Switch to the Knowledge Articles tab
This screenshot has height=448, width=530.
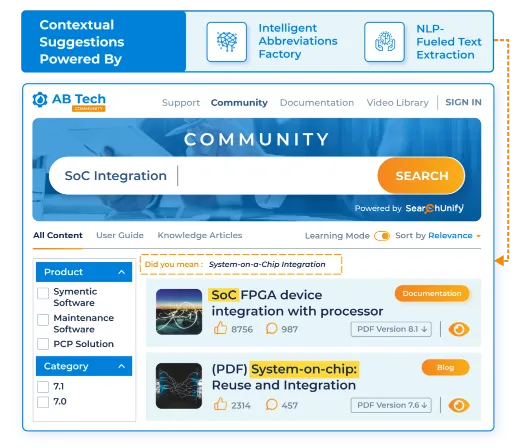point(200,235)
